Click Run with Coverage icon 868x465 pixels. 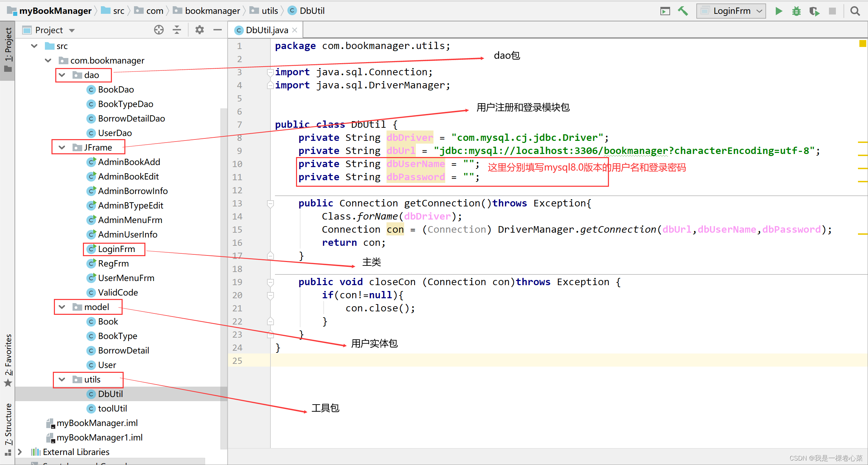814,11
